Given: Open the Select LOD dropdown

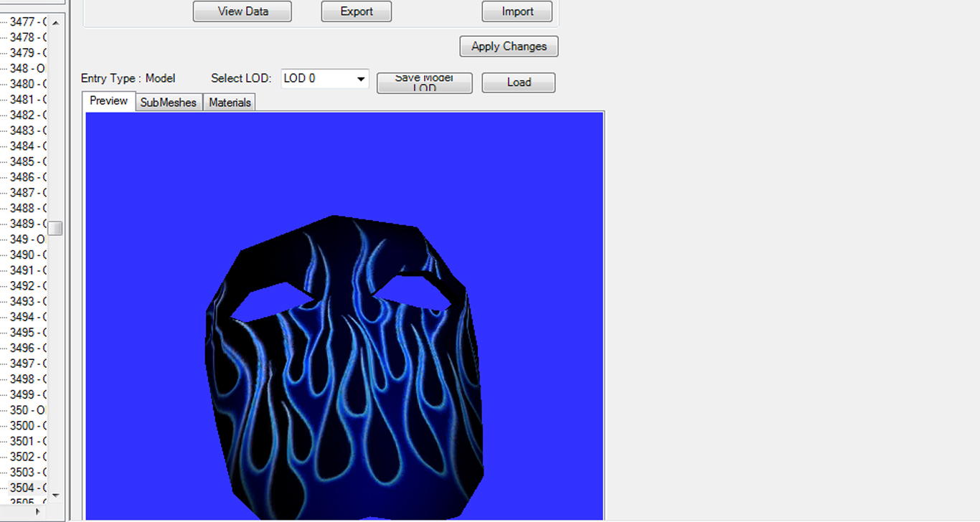Looking at the screenshot, I should click(325, 79).
